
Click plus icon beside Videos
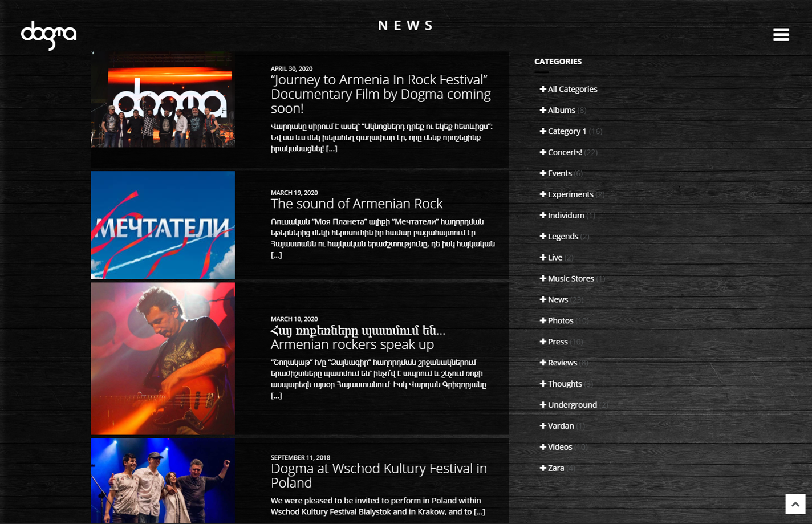click(543, 448)
